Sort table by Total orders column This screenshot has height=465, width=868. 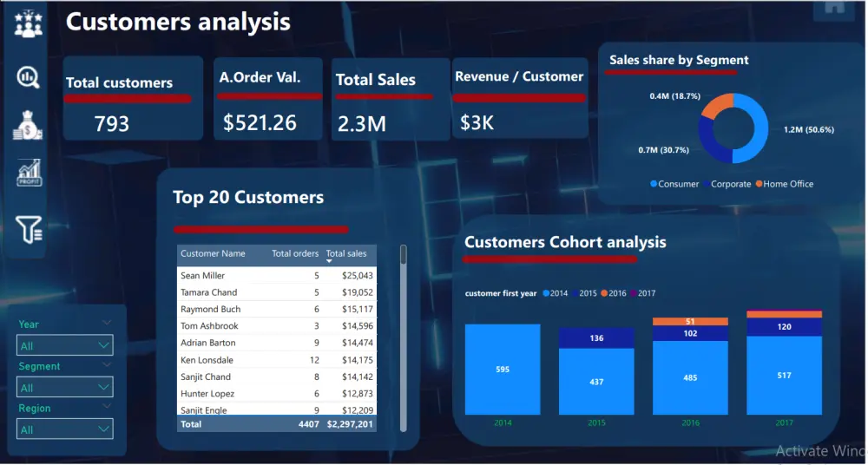tap(295, 253)
